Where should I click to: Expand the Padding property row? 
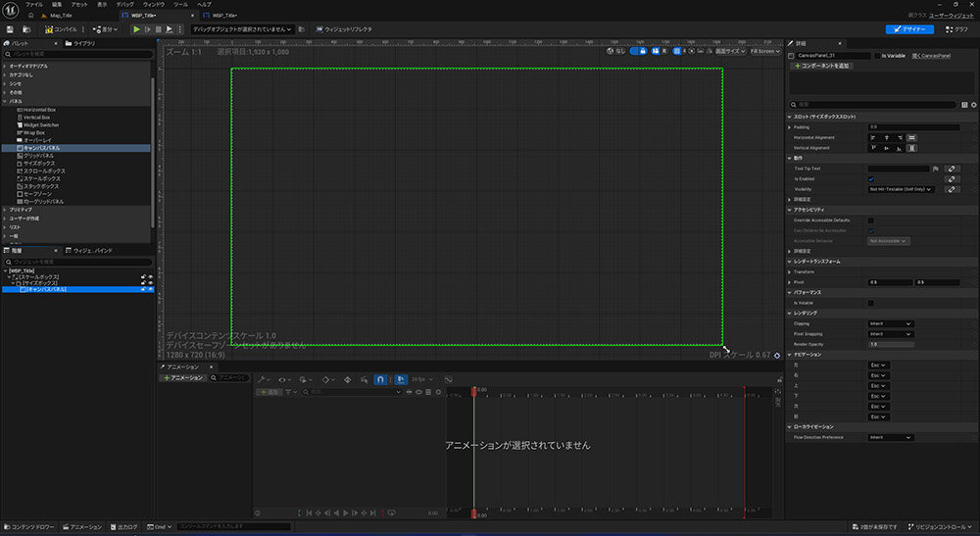coord(790,127)
